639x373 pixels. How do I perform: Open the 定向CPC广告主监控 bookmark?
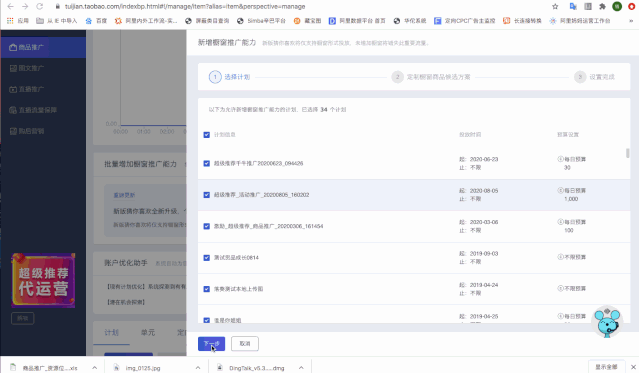coord(465,21)
